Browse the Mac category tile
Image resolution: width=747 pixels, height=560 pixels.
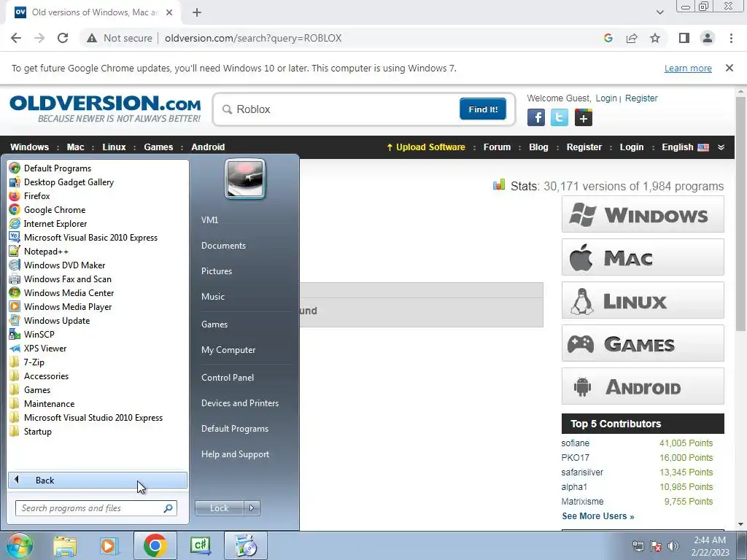643,257
